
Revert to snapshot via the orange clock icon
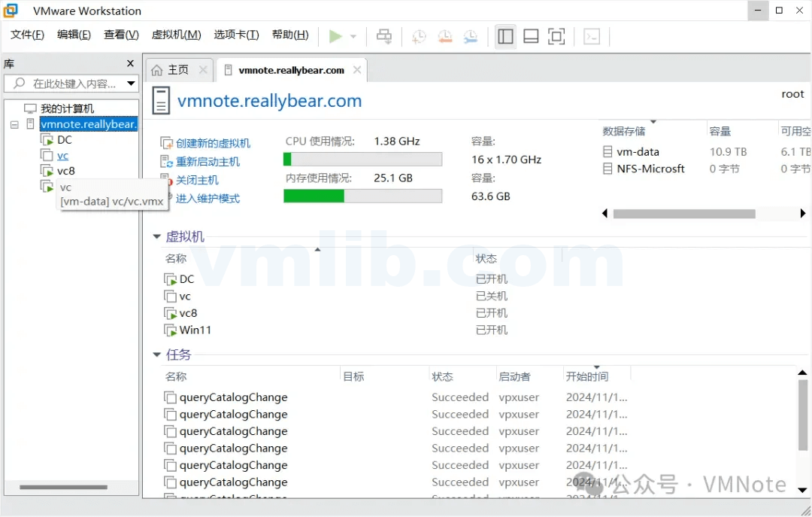click(x=444, y=35)
